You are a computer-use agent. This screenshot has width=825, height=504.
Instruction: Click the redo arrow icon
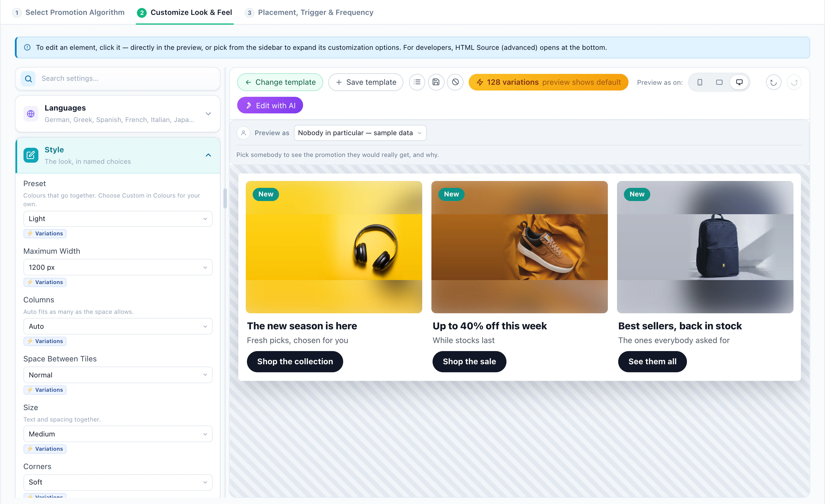[794, 82]
